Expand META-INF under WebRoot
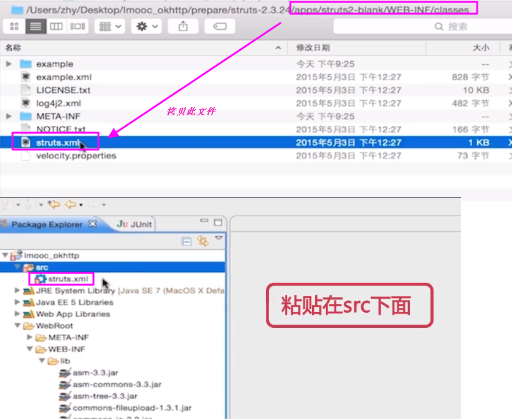This screenshot has height=420, width=512. coord(29,336)
